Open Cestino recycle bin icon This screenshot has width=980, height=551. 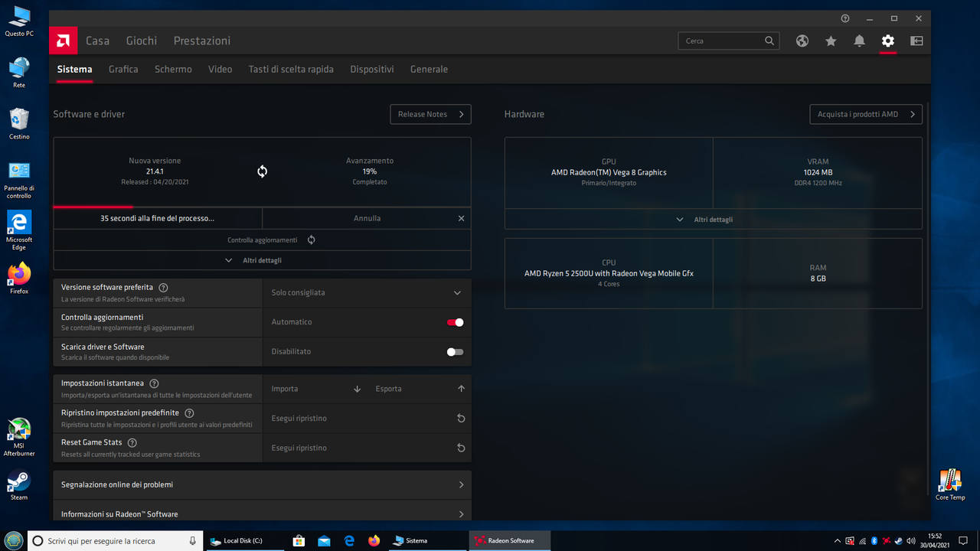click(x=19, y=124)
